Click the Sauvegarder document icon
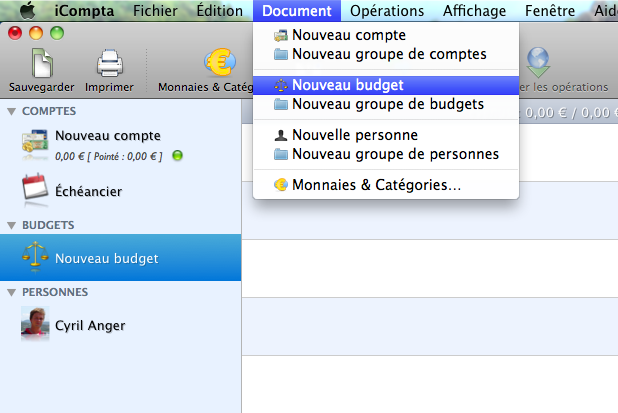This screenshot has width=618, height=413. [42, 63]
